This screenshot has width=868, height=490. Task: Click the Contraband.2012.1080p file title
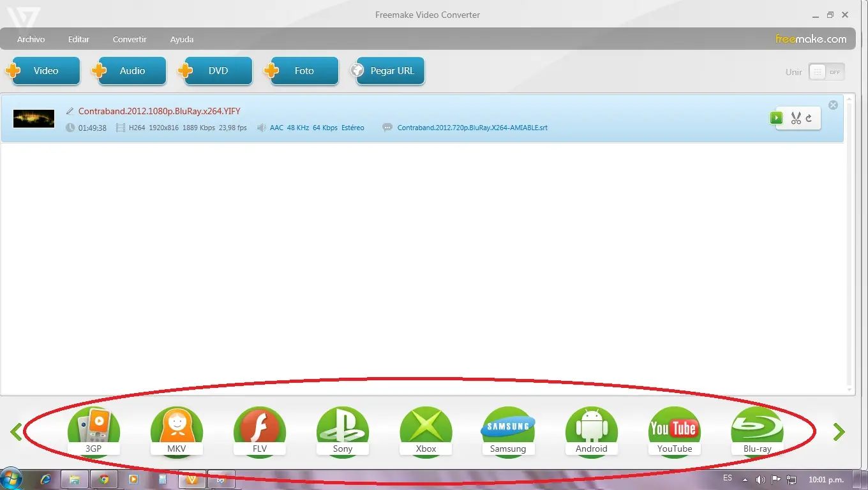click(160, 111)
